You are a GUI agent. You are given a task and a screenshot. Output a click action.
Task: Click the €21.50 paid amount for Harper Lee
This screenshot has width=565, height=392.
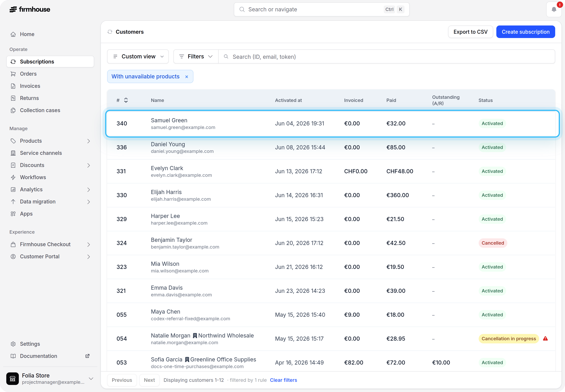click(395, 219)
